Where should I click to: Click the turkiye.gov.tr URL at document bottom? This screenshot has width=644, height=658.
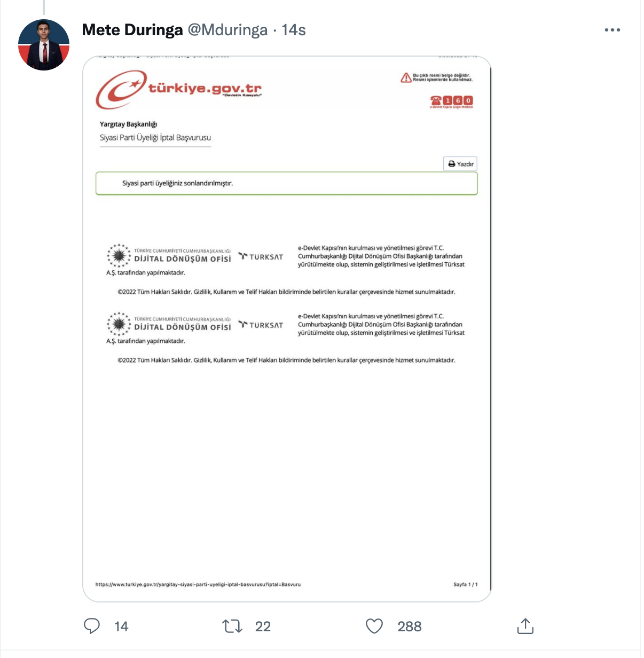[198, 584]
